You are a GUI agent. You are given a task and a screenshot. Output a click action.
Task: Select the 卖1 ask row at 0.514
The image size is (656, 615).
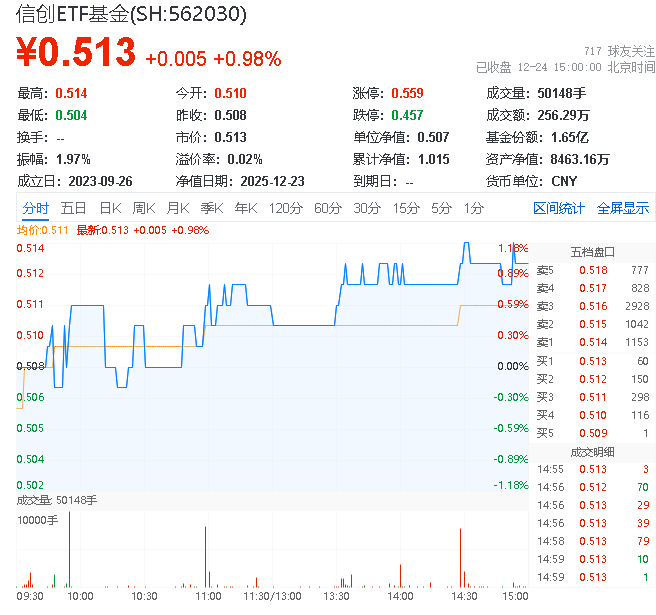click(592, 343)
